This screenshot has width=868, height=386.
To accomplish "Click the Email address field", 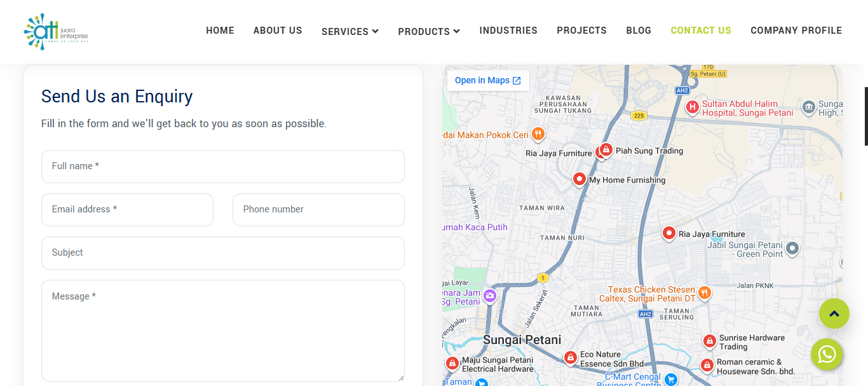I will tap(127, 210).
